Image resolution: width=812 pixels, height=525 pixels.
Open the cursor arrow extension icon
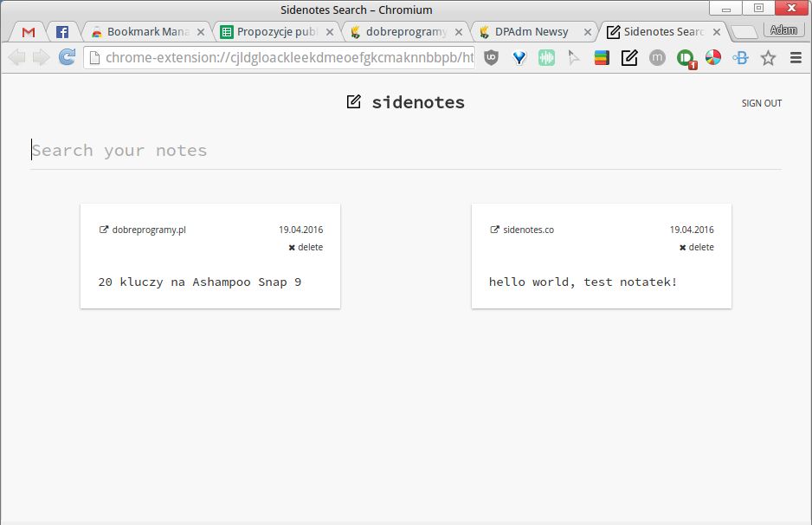pos(573,57)
